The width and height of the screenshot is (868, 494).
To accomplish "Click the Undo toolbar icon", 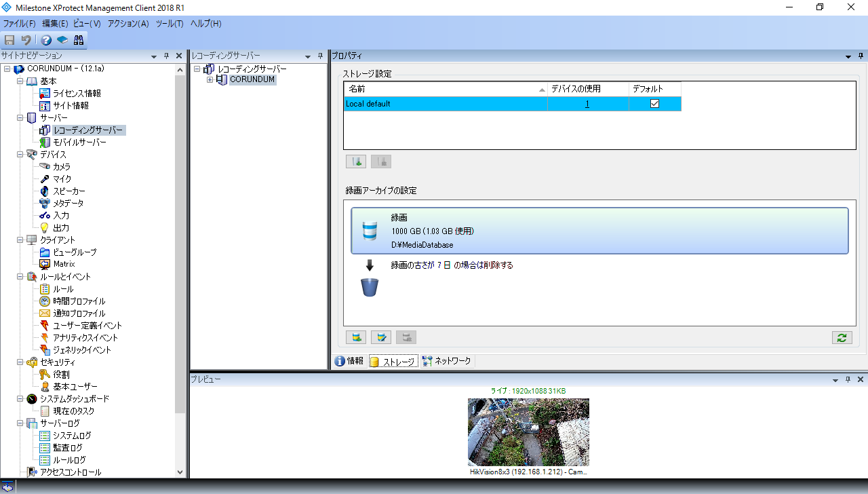I will (26, 40).
